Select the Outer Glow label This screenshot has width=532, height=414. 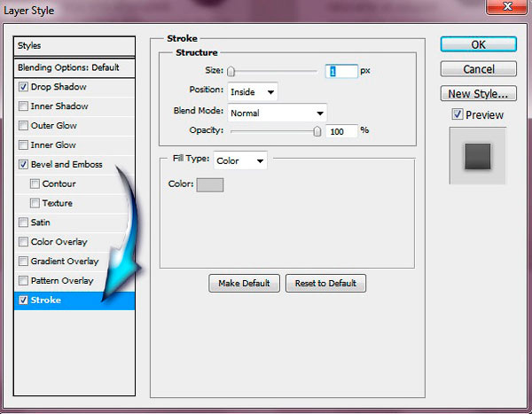53,126
